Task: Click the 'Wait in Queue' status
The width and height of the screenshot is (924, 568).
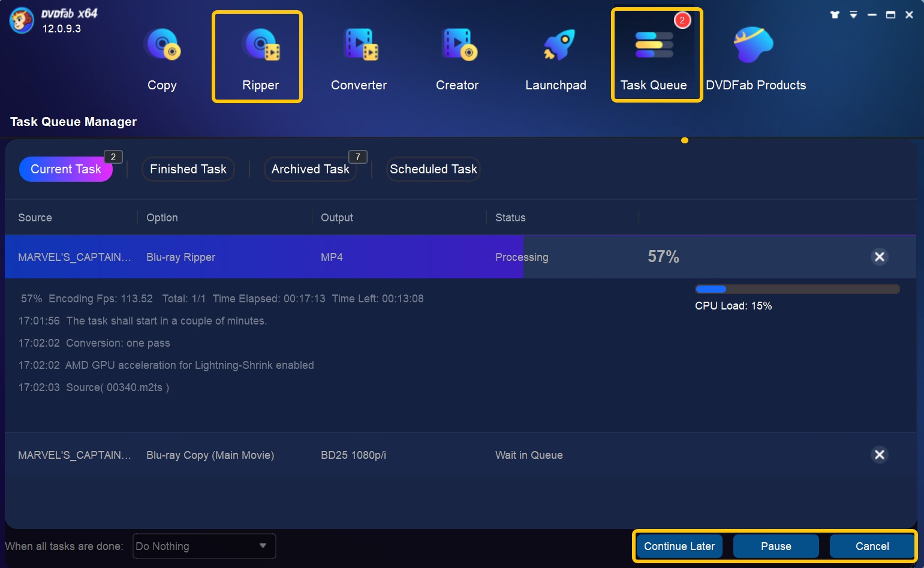Action: point(529,455)
